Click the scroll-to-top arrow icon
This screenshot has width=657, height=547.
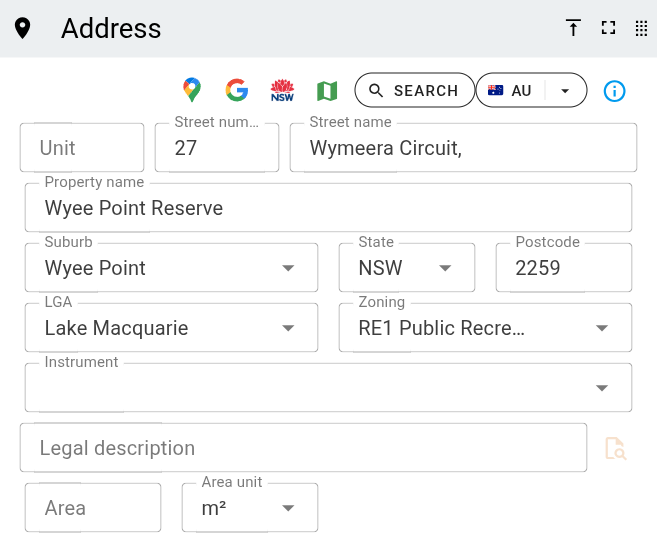(573, 28)
